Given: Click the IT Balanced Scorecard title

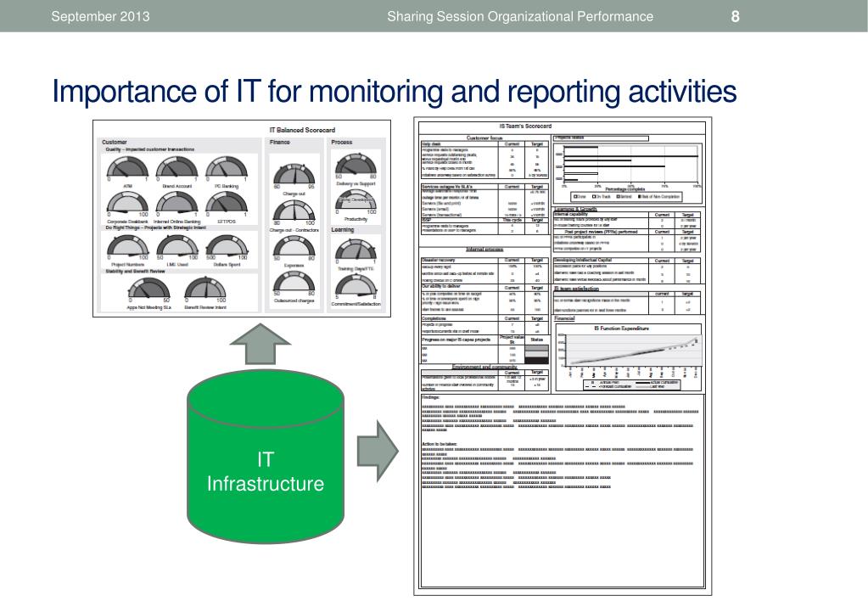Looking at the screenshot, I should coord(302,130).
